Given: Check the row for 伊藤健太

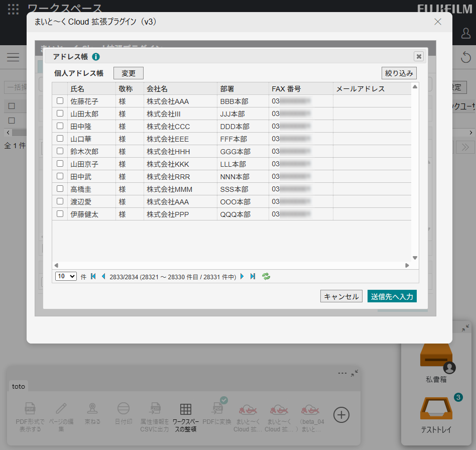Looking at the screenshot, I should 60,214.
